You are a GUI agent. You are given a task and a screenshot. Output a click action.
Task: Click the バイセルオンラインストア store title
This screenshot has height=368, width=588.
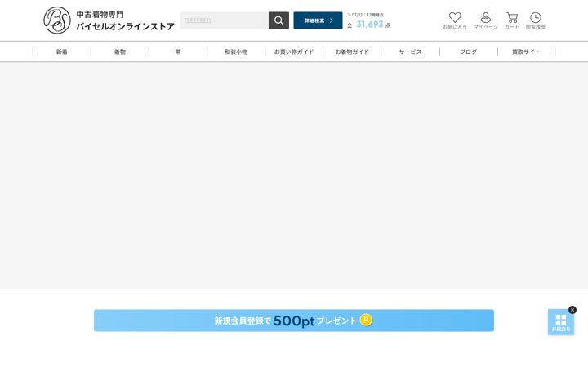pos(125,26)
